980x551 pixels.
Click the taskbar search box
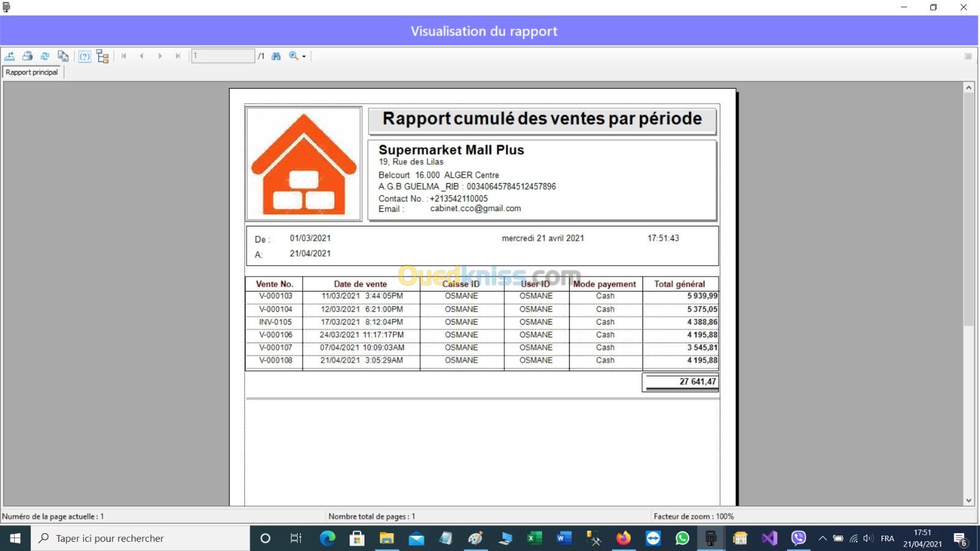[x=141, y=539]
